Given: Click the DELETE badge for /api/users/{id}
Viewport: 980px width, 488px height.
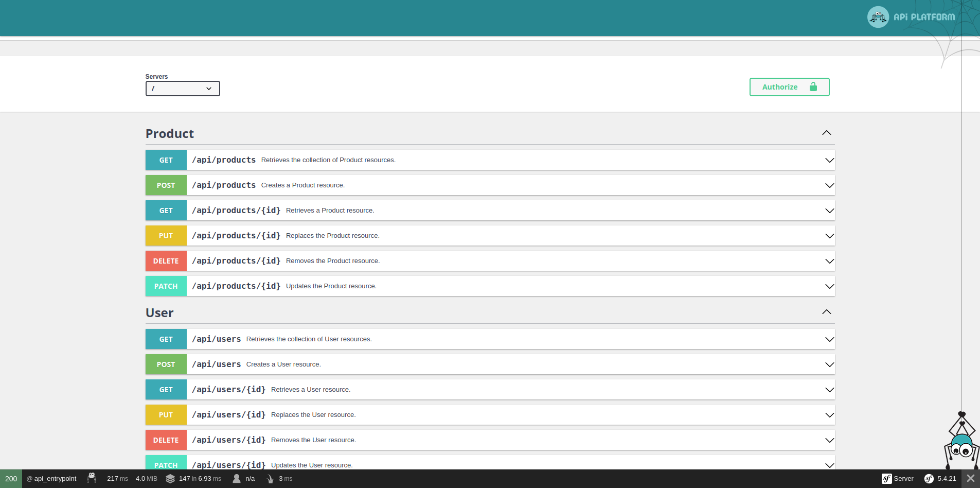Looking at the screenshot, I should [x=166, y=440].
